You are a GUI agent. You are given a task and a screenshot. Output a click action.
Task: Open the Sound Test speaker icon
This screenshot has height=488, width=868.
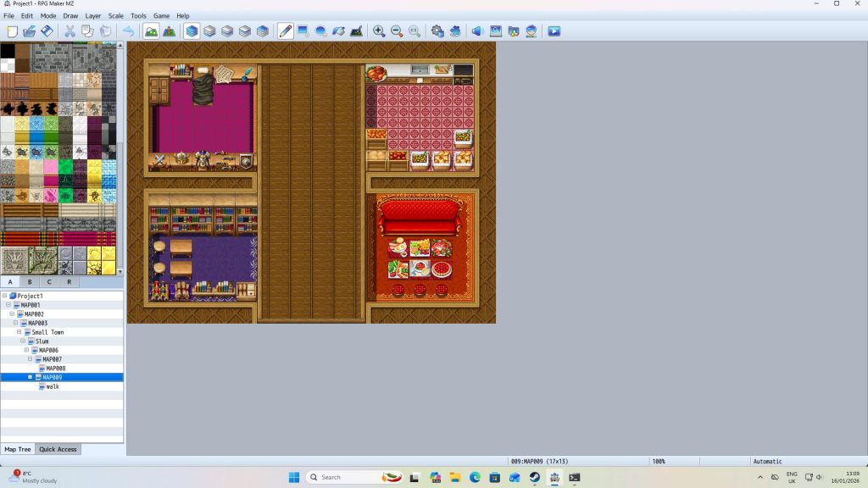click(x=477, y=31)
